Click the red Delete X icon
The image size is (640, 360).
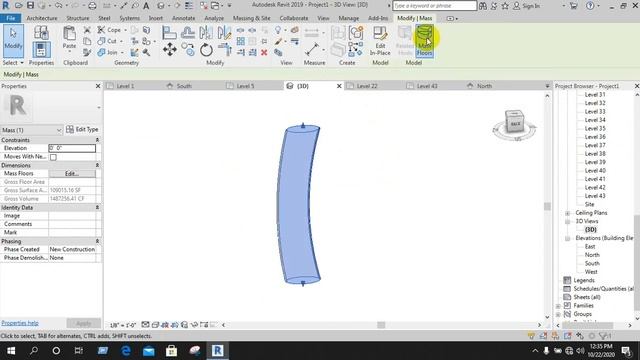click(264, 52)
